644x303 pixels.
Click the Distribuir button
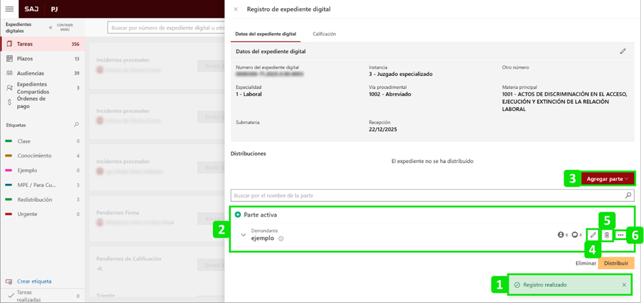615,263
